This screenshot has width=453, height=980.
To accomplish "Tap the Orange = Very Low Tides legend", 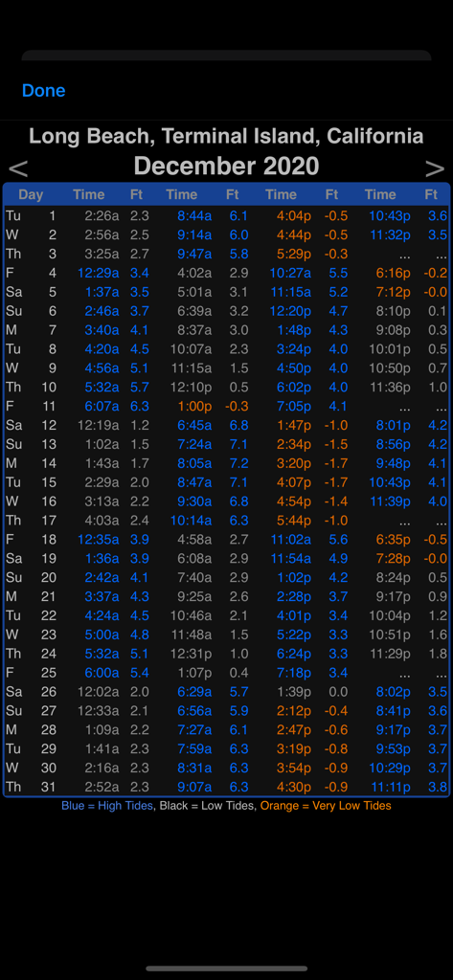I will coord(326,806).
